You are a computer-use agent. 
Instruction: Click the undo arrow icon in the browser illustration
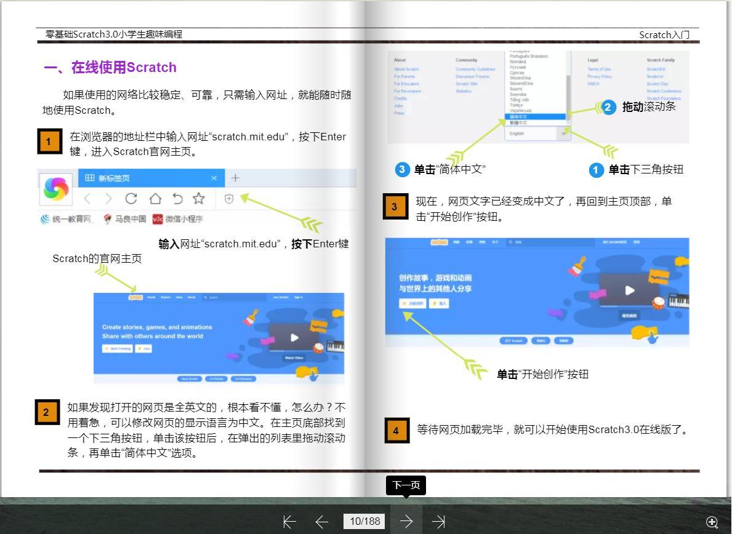(x=177, y=198)
